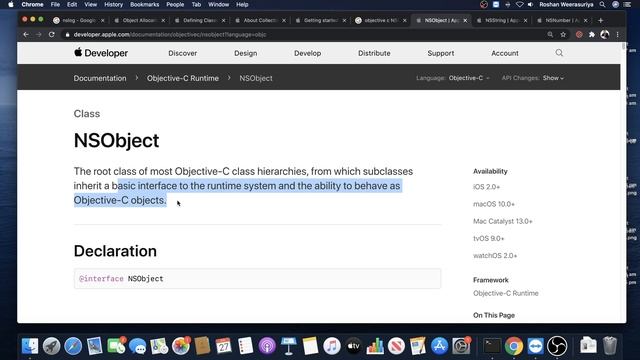Open the Podcasts app in the Dock

click(x=267, y=346)
